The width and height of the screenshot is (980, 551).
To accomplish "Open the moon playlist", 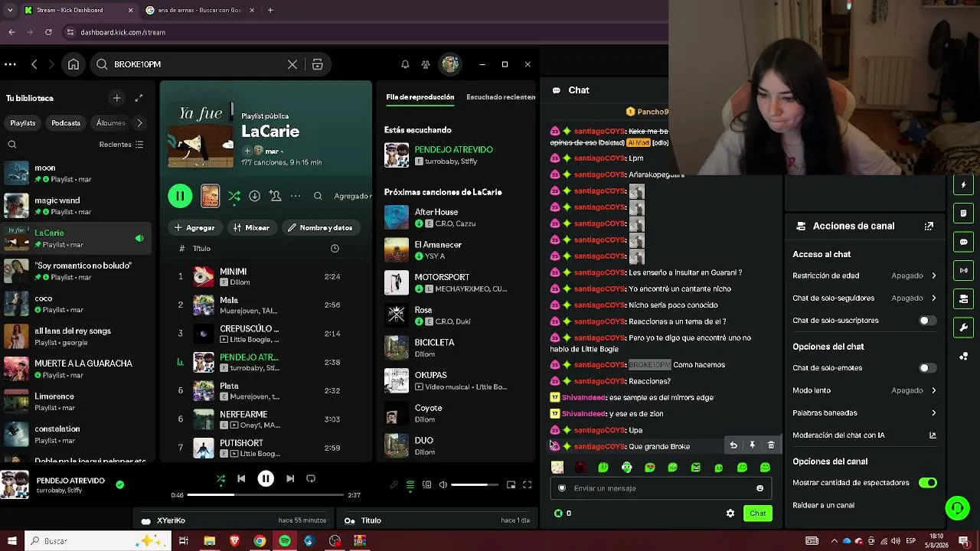I will coord(77,173).
